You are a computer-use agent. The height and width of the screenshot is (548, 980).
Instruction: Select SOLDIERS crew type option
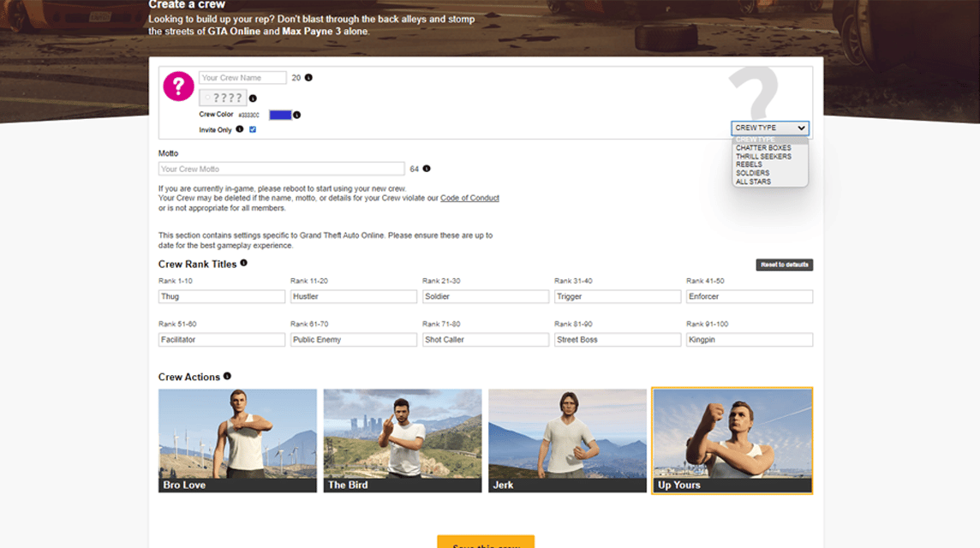point(752,173)
